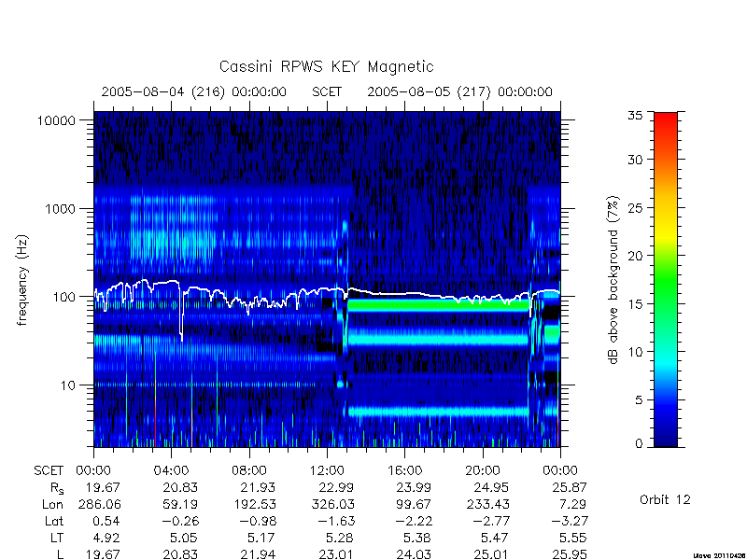This screenshot has height=560, width=747.
Task: Click the Rs value 19.67
Action: (103, 487)
